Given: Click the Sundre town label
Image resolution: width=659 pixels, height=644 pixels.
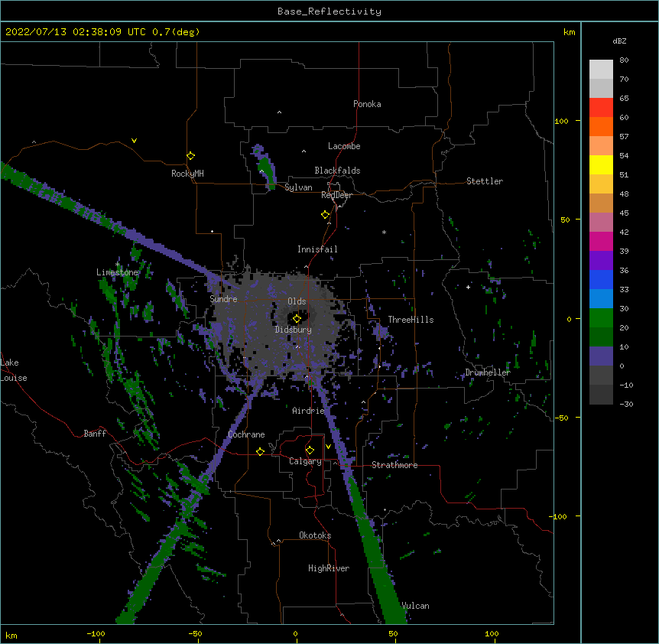Looking at the screenshot, I should coord(223,299).
